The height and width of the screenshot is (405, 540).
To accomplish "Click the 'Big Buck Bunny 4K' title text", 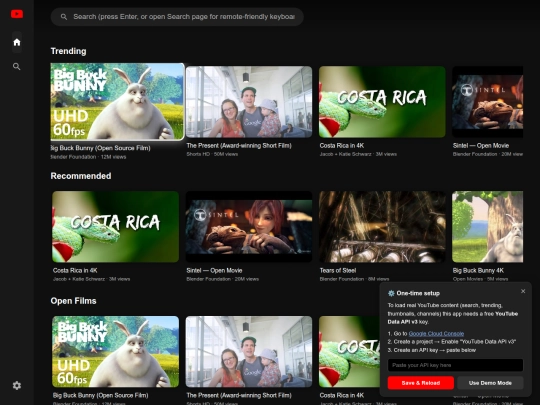I will (x=478, y=271).
